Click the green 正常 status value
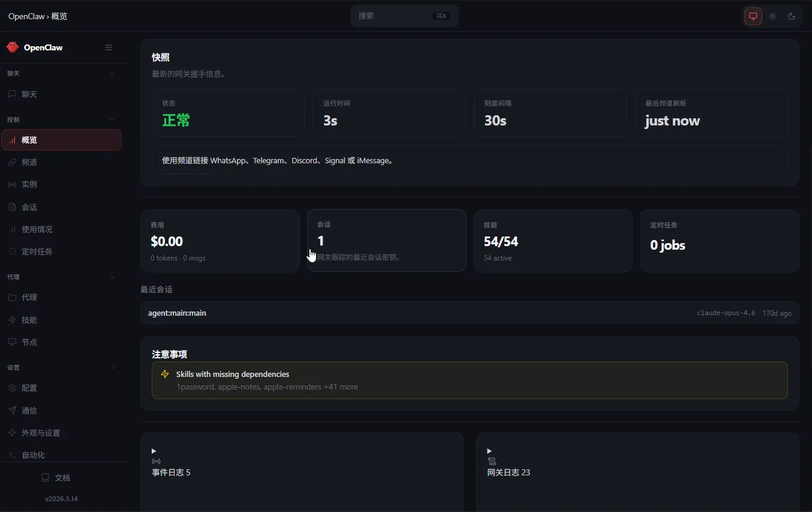Screen dimensions: 812x512 click(176, 121)
